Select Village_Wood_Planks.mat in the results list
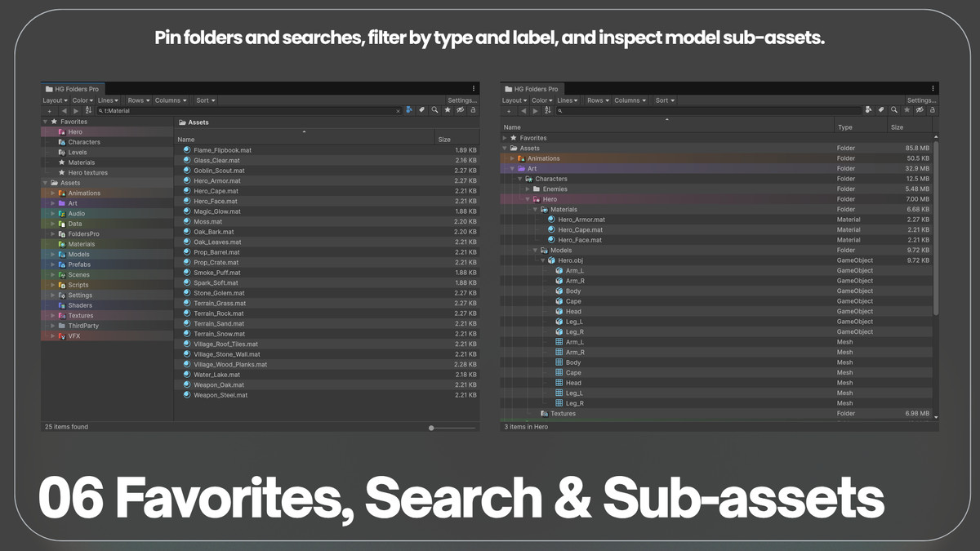Screen dimensions: 980x551 [x=327, y=365]
